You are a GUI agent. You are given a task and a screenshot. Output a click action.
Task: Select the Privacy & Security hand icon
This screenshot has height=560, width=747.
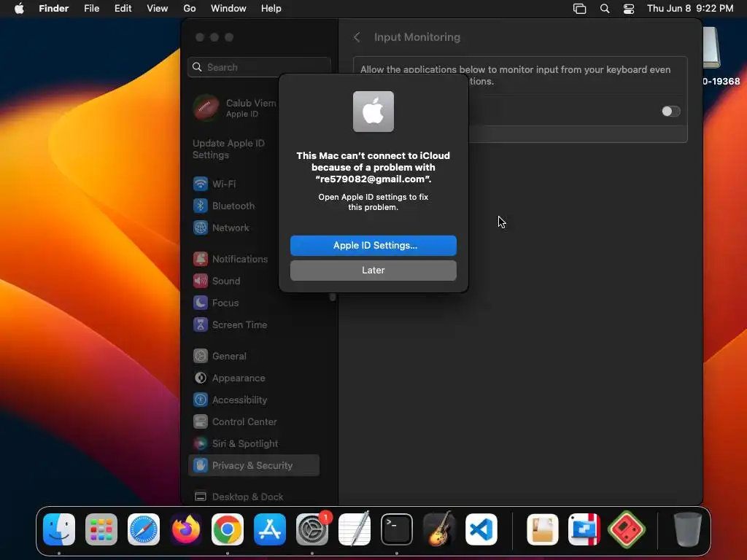coord(201,466)
